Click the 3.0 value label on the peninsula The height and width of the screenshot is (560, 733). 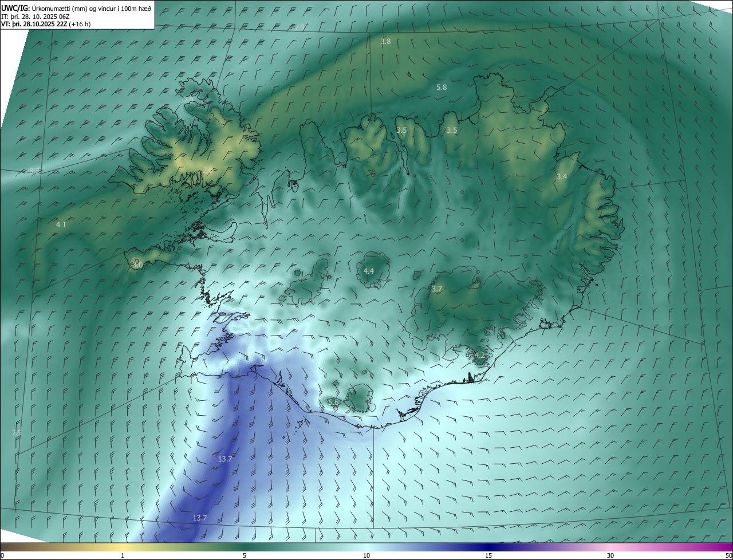pos(137,265)
